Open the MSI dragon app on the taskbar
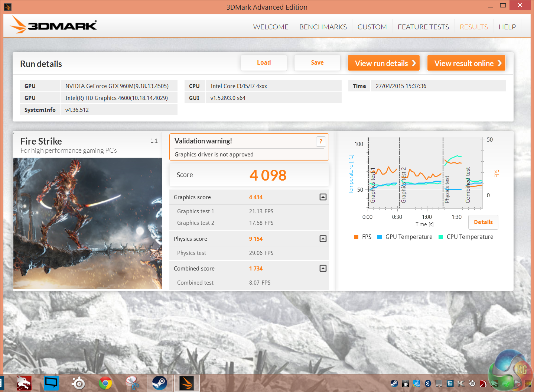 pyautogui.click(x=24, y=383)
